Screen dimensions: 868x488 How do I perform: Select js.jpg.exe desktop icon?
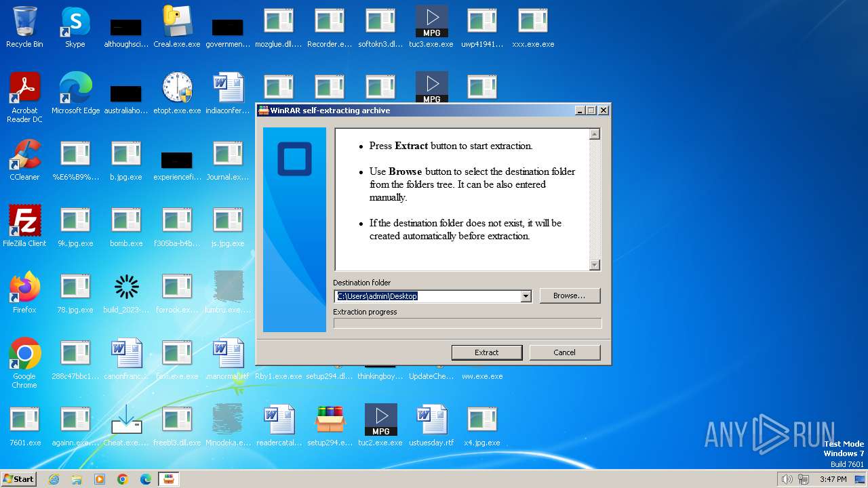228,226
